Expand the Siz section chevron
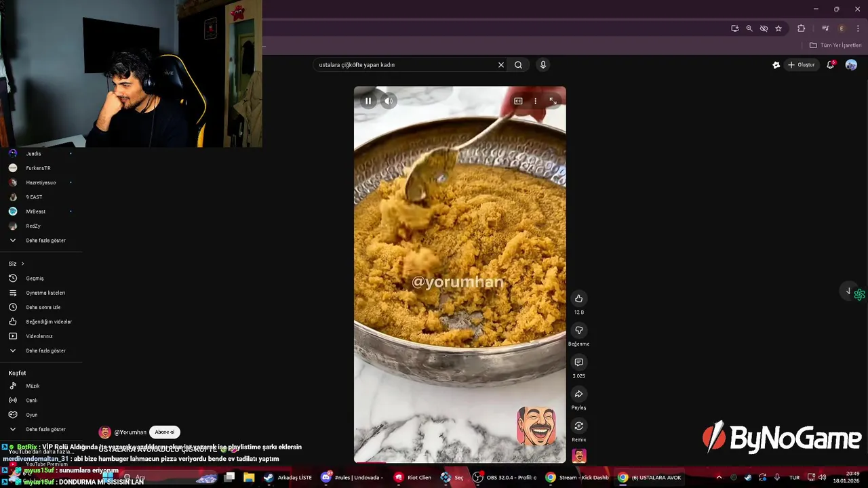This screenshot has width=868, height=488. coord(22,264)
